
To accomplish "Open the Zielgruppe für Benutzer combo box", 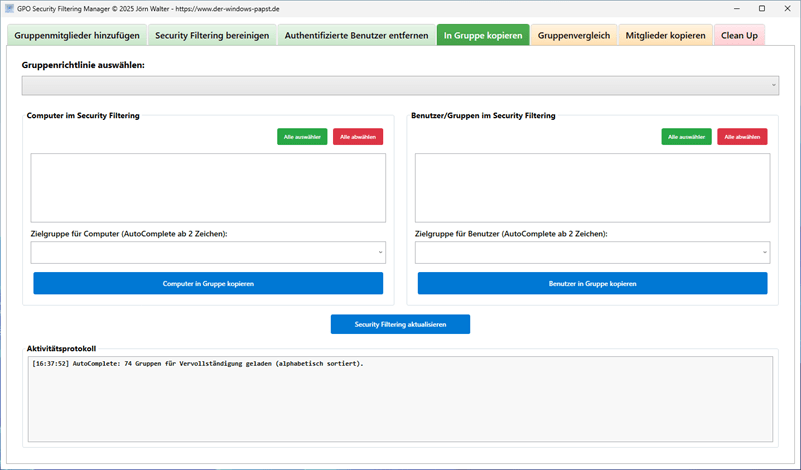I will (x=592, y=252).
